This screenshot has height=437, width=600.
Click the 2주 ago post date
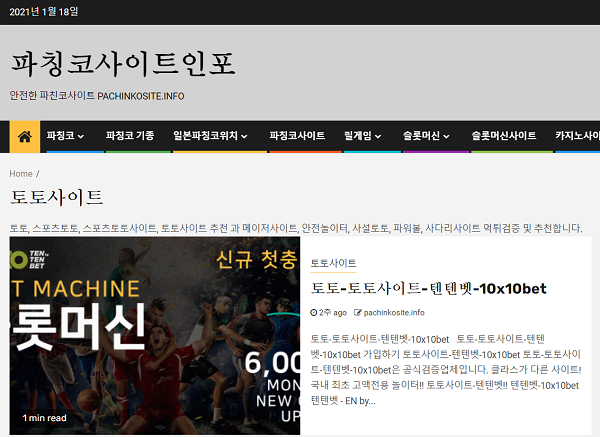[333, 313]
